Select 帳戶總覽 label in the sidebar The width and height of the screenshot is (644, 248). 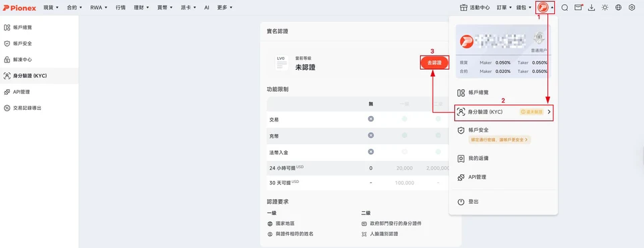tap(22, 27)
